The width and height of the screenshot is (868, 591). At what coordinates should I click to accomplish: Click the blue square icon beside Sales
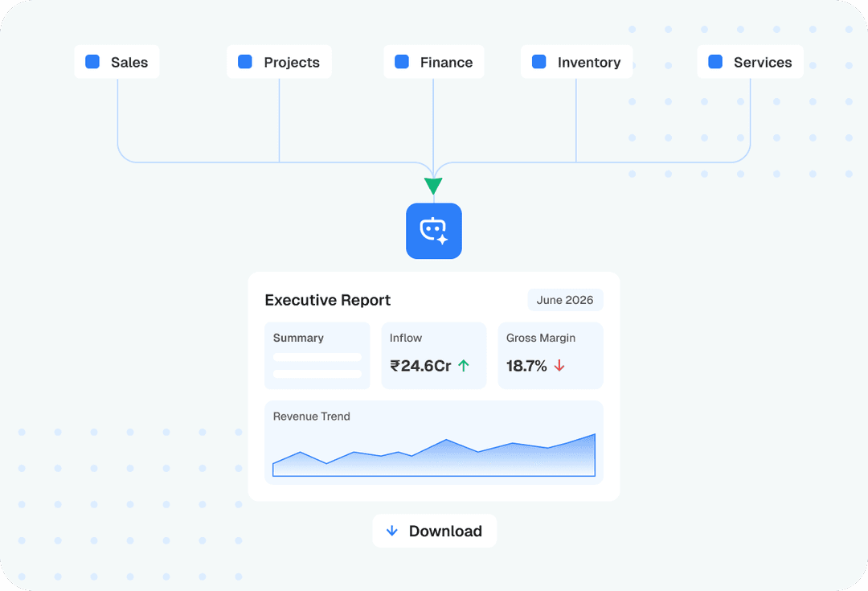click(92, 61)
